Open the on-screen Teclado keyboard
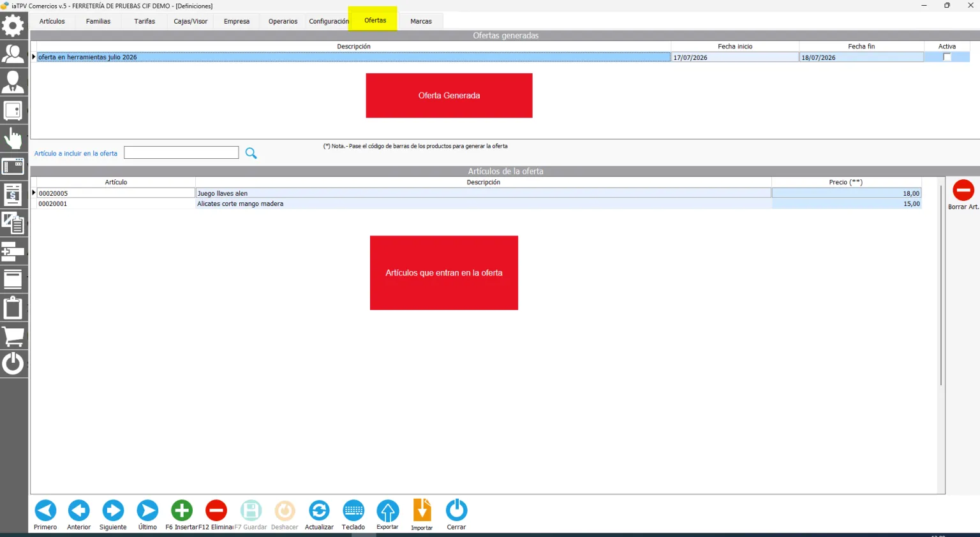This screenshot has height=537, width=980. tap(353, 510)
